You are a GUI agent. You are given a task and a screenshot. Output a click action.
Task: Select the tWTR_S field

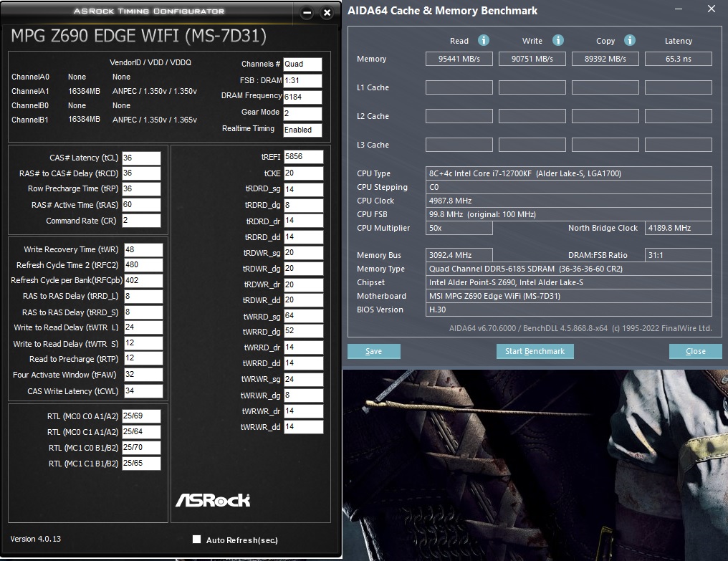coord(143,343)
